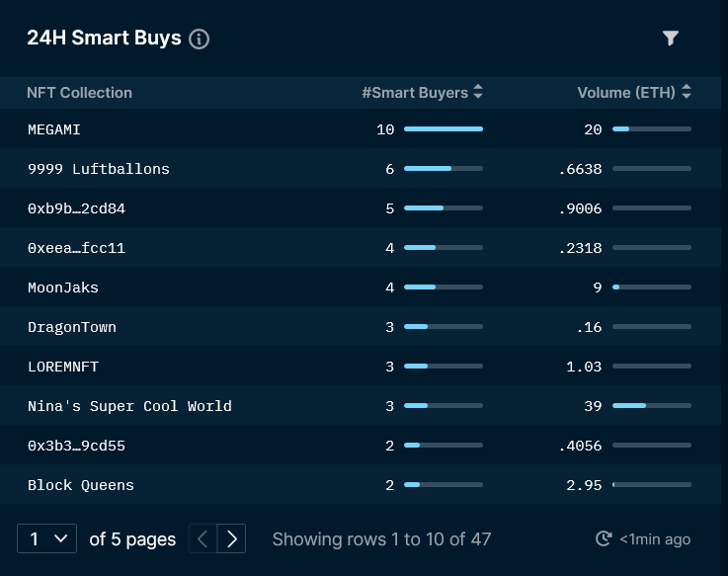Click the info icon beside 24H Smart Buys
Viewport: 728px width, 576px height.
(x=199, y=39)
